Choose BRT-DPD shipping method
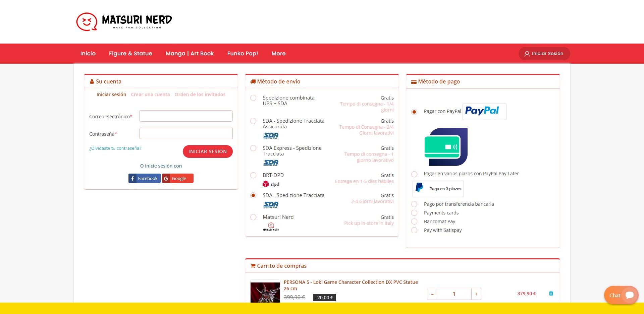 [253, 175]
